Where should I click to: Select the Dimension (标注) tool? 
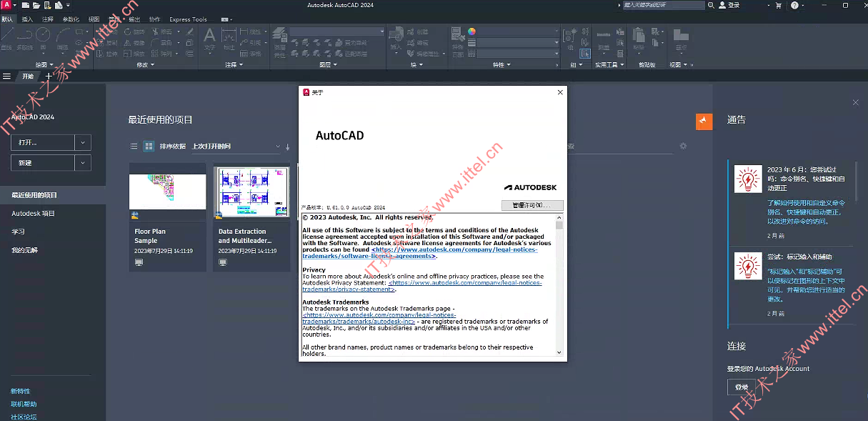pyautogui.click(x=229, y=39)
